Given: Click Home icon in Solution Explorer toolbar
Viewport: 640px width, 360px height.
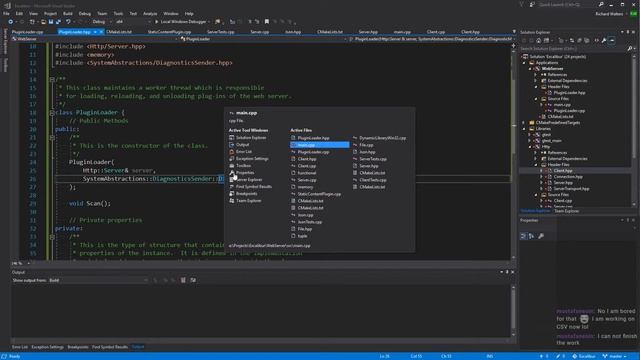Looking at the screenshot, I should (x=539, y=40).
